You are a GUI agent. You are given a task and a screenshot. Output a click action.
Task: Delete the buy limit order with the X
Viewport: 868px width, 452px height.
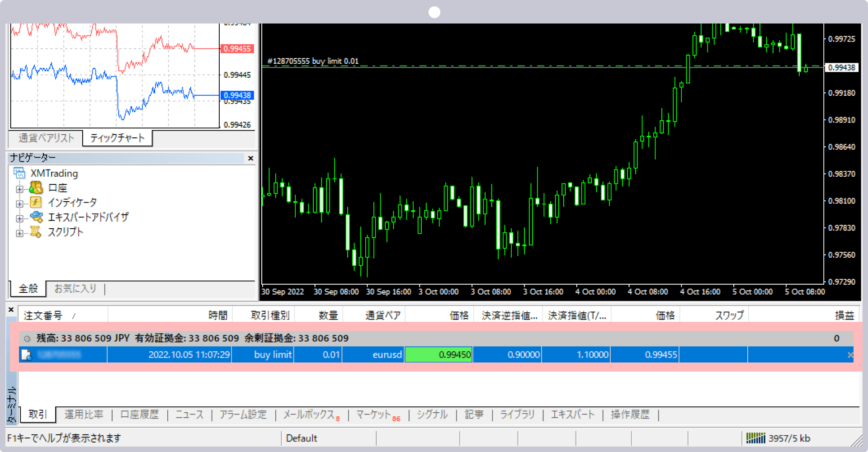pyautogui.click(x=850, y=355)
